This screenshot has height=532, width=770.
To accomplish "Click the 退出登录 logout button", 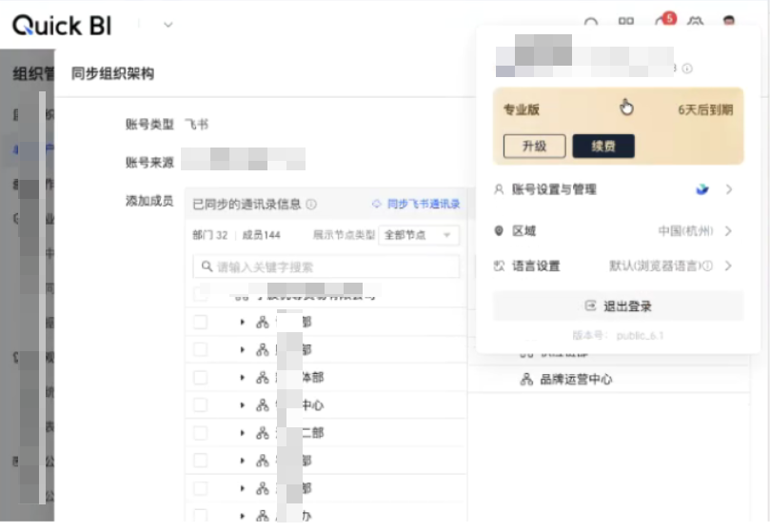I will tap(618, 306).
